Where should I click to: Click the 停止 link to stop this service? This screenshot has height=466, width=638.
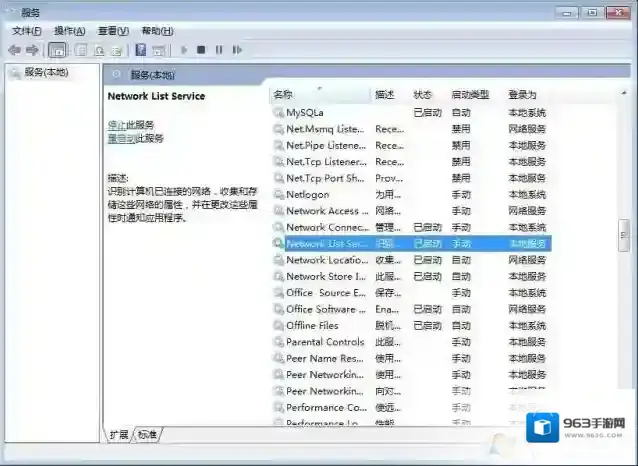(116, 124)
